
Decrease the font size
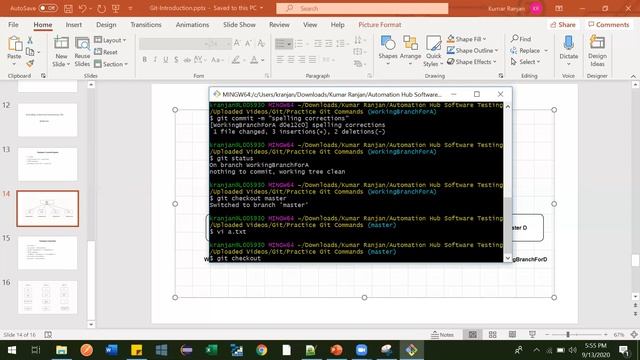point(248,43)
